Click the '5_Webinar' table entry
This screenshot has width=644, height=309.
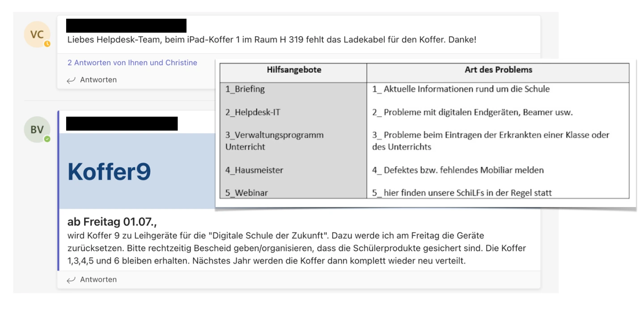[246, 193]
